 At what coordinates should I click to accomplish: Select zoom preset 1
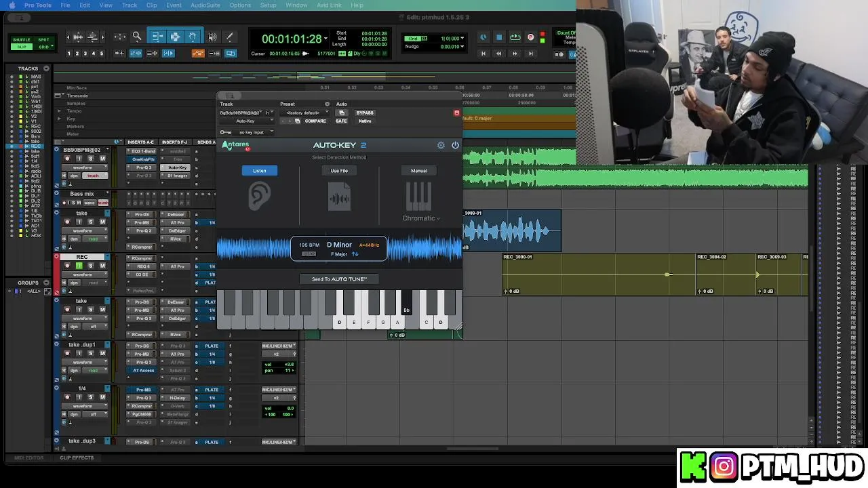coord(69,54)
